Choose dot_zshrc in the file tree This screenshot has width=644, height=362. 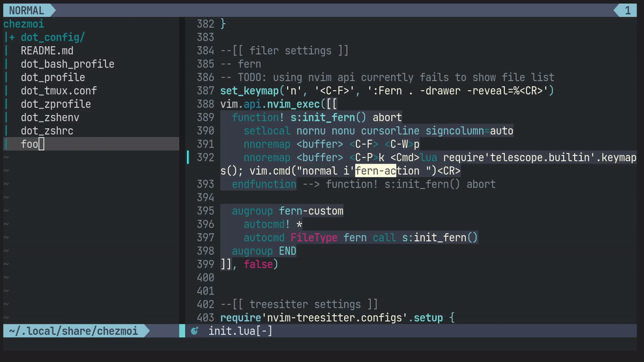coord(47,131)
